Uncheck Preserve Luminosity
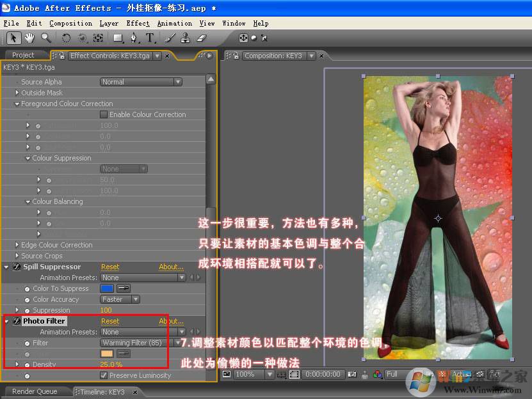The height and width of the screenshot is (399, 532). (x=104, y=375)
